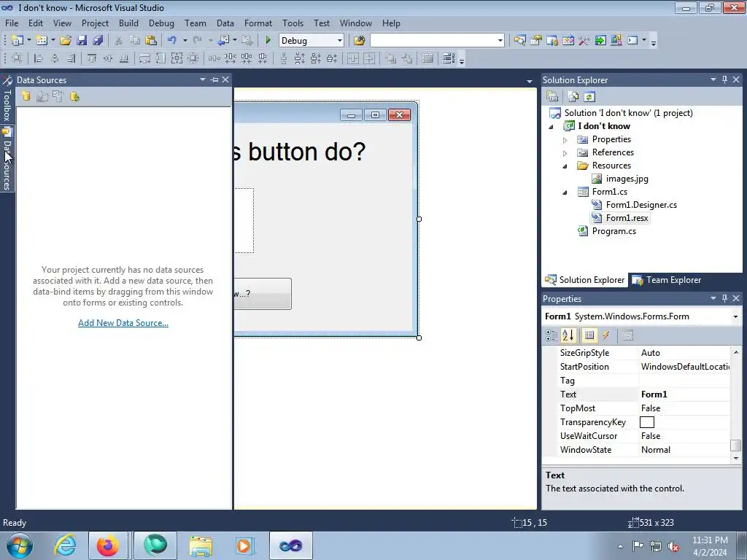Open Toolbox via crossed tools icon
Screen dimensions: 747x560
584,41
